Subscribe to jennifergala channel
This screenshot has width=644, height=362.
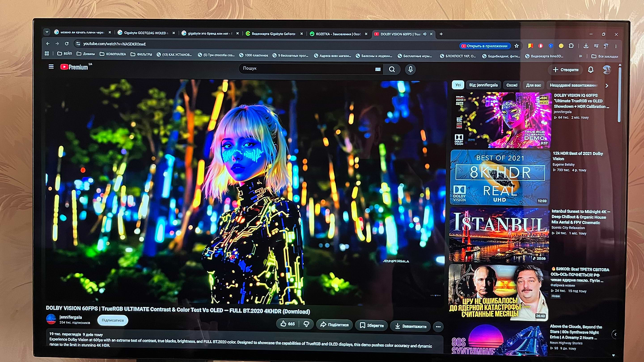(113, 320)
